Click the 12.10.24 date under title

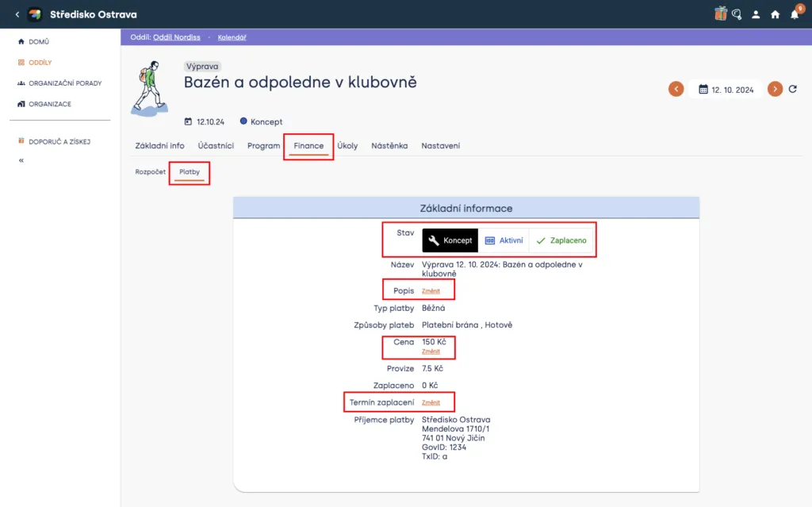(205, 122)
